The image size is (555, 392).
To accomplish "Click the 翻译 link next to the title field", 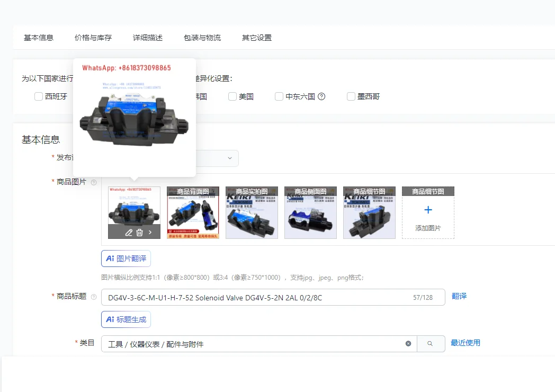I will (459, 296).
